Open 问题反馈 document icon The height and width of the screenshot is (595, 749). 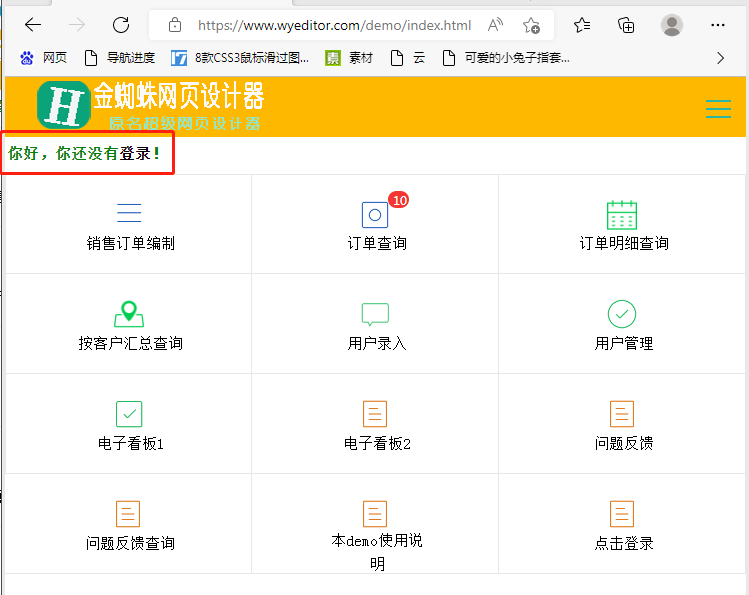622,414
